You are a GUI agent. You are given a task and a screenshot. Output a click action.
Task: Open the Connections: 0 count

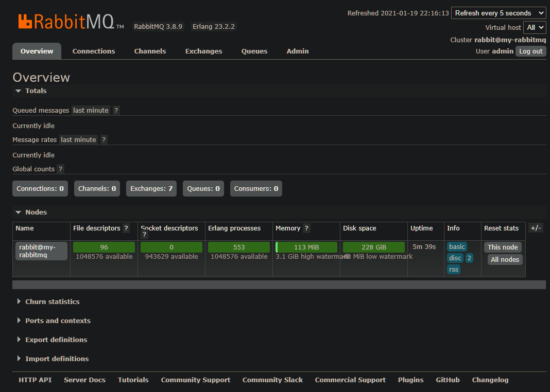40,188
